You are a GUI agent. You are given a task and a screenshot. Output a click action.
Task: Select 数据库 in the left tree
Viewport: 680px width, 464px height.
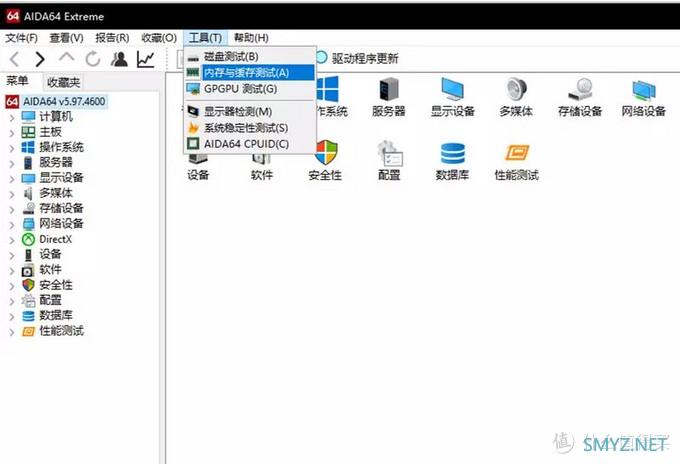coord(56,315)
